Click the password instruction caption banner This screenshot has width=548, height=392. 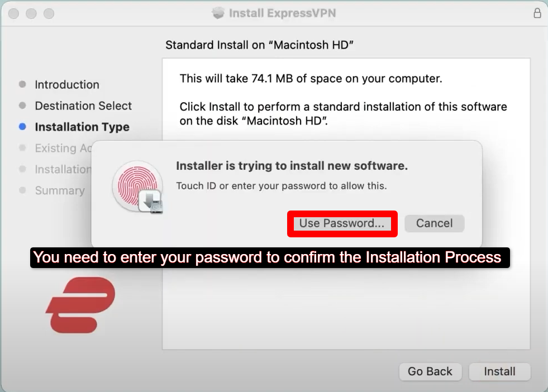point(268,257)
